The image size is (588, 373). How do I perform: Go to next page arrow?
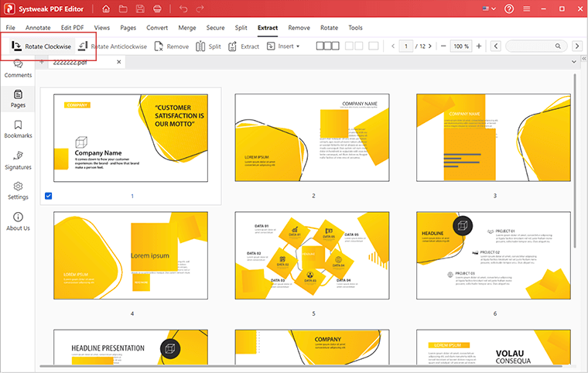429,46
